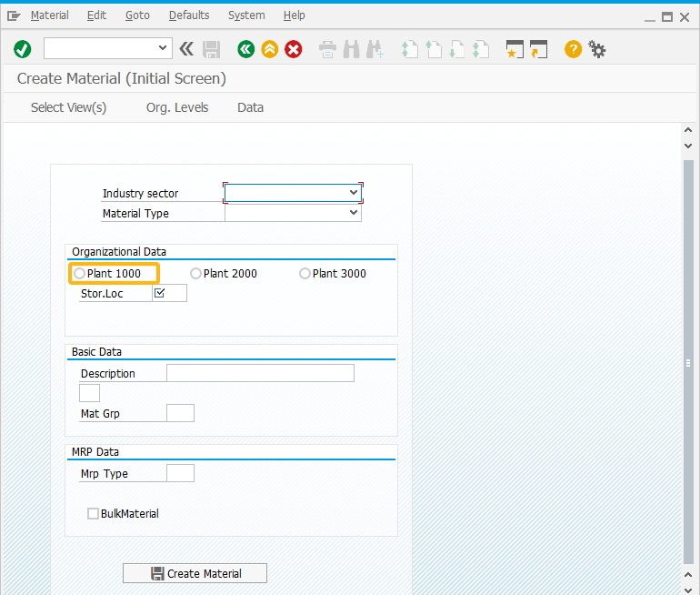
Task: Click the Previous Page icon
Action: click(x=433, y=49)
